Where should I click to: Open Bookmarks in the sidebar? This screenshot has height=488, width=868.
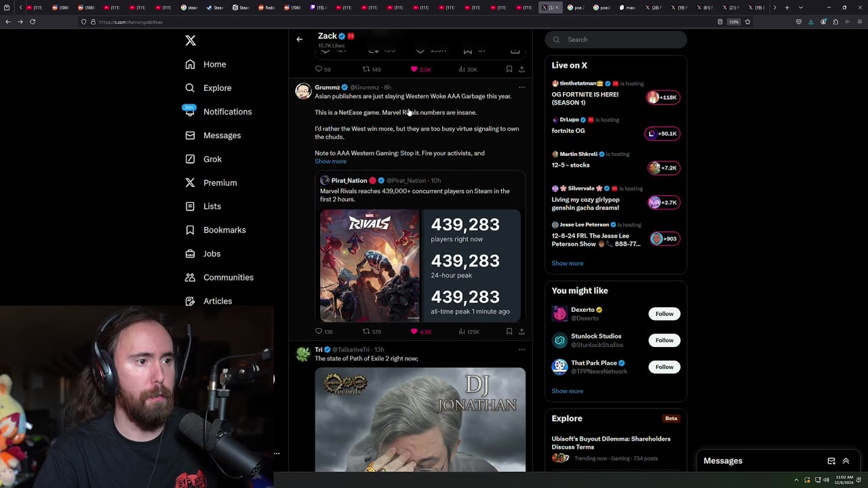[x=215, y=230]
